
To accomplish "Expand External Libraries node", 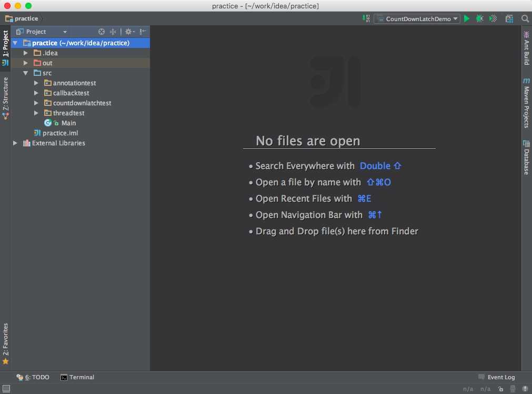I will point(15,143).
